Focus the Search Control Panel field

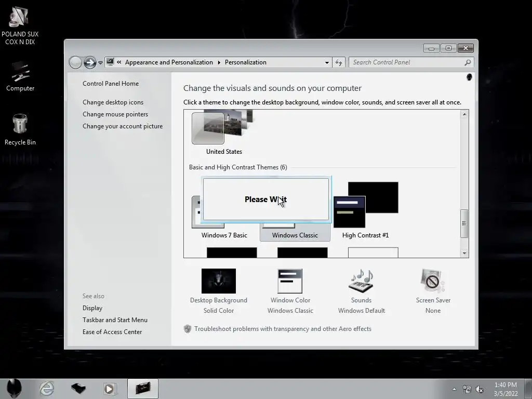[x=411, y=62]
